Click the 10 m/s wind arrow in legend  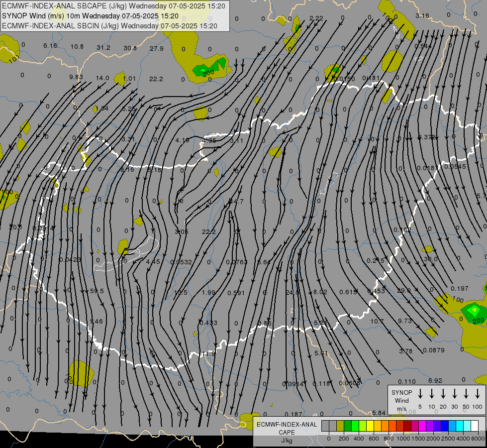click(432, 394)
